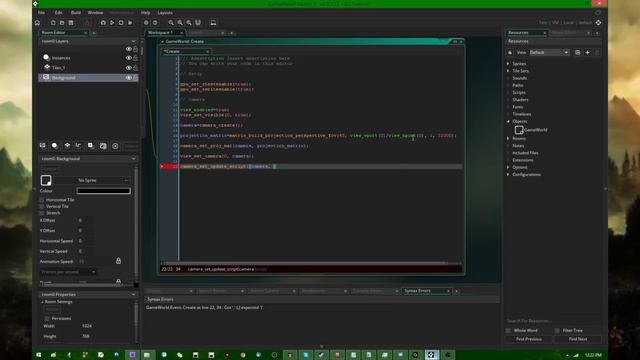Toggle visibility of the Background layer
This screenshot has width=640, height=360.
tap(129, 78)
